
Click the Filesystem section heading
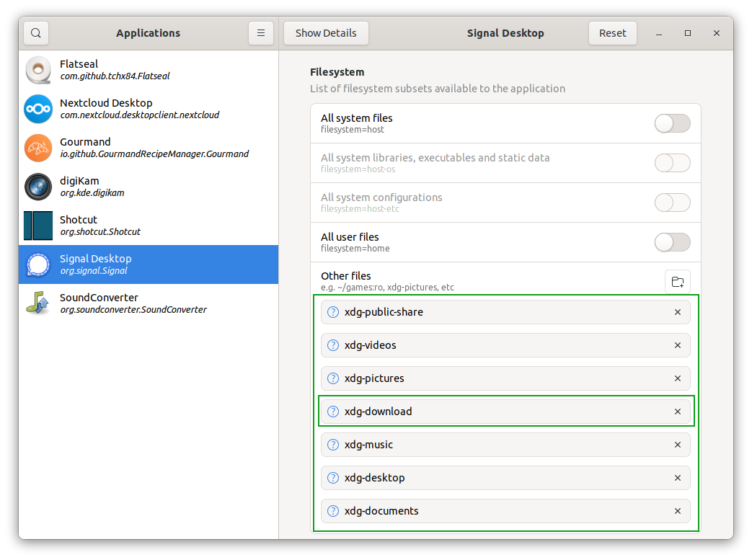337,72
